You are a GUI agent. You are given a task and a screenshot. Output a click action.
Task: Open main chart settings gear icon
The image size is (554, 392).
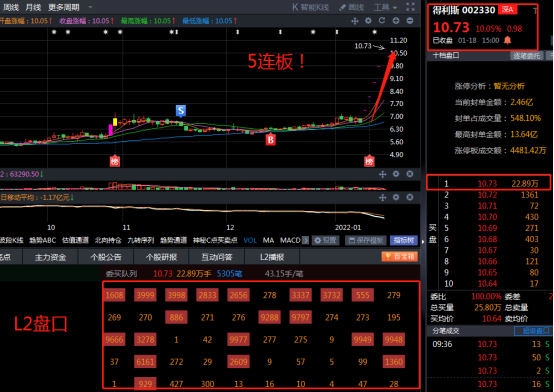click(x=368, y=21)
